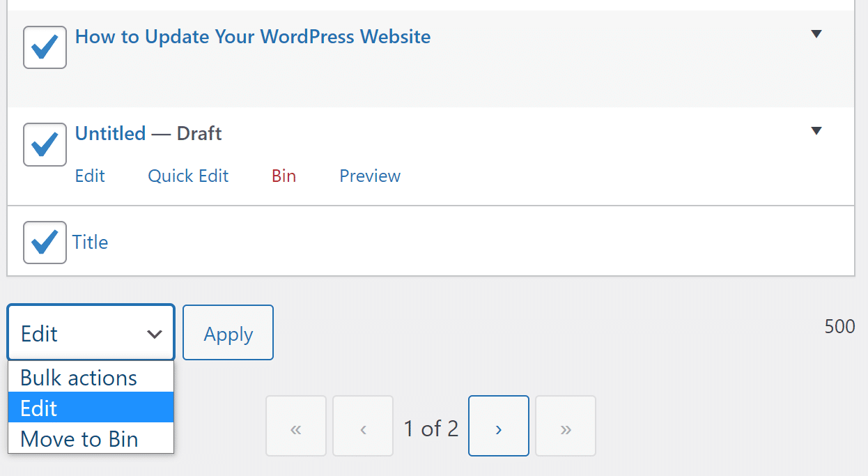Expand details arrow for Untitled draft row
Image resolution: width=868 pixels, height=476 pixels.
(x=817, y=130)
